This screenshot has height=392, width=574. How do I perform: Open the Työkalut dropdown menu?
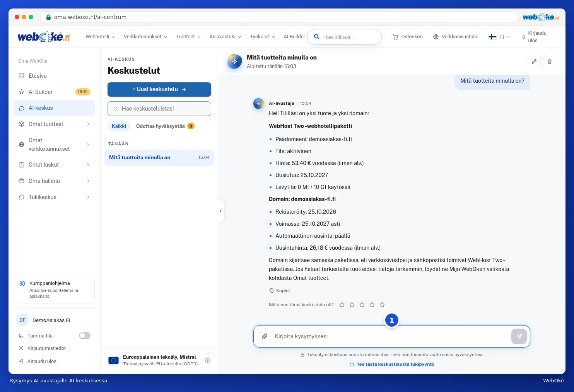point(262,37)
